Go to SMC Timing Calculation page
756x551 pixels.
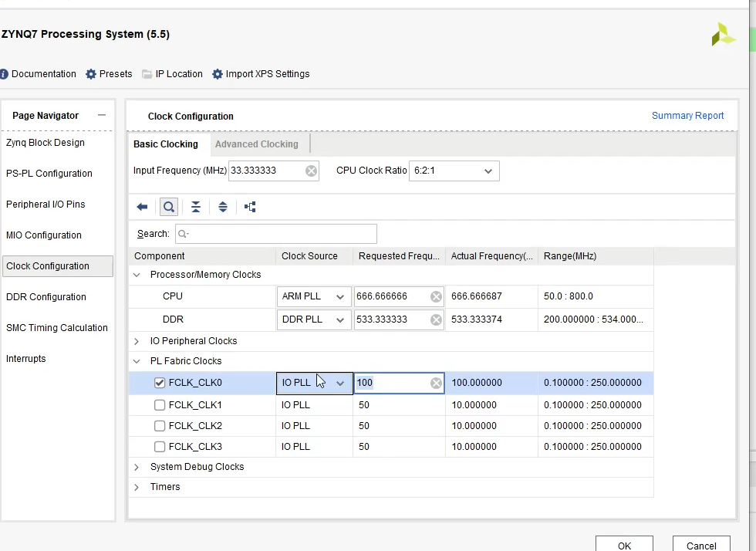point(57,328)
